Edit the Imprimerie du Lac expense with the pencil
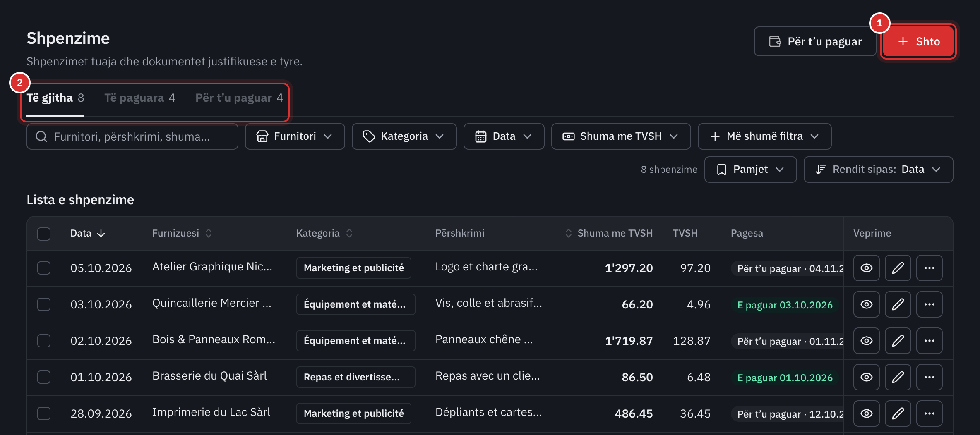 898,413
